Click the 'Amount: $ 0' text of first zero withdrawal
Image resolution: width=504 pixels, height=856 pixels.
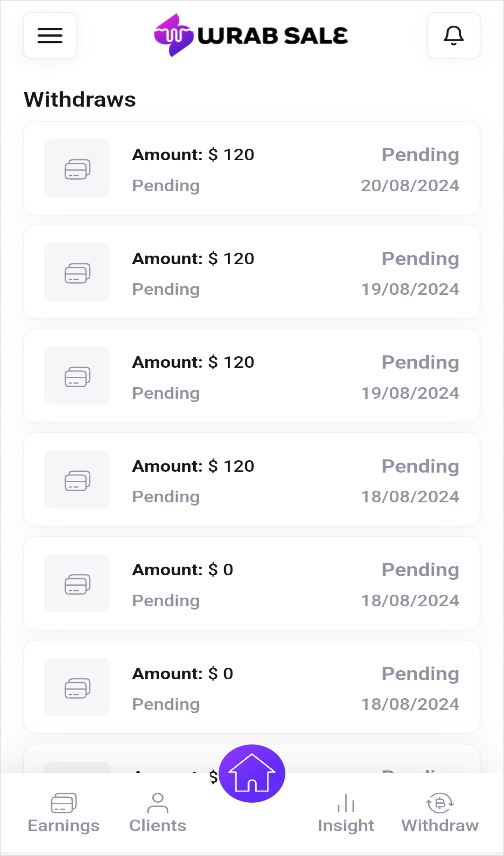pos(183,570)
